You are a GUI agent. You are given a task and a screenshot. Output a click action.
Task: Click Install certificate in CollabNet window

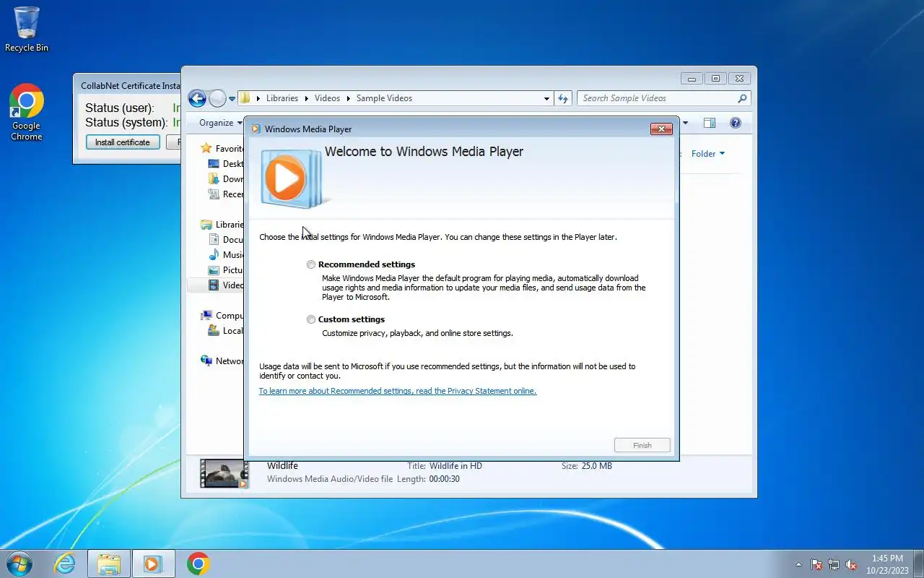coord(123,142)
